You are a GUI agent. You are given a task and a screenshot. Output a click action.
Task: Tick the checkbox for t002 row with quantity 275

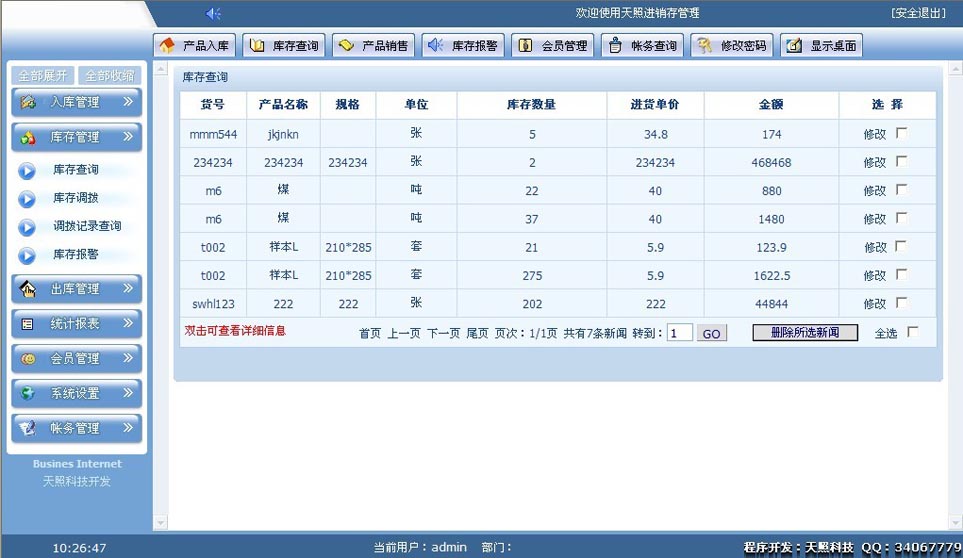[902, 274]
